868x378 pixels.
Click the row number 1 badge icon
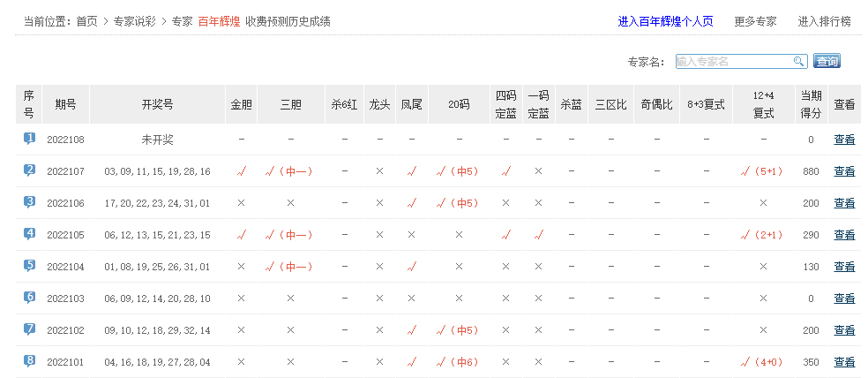pos(29,139)
